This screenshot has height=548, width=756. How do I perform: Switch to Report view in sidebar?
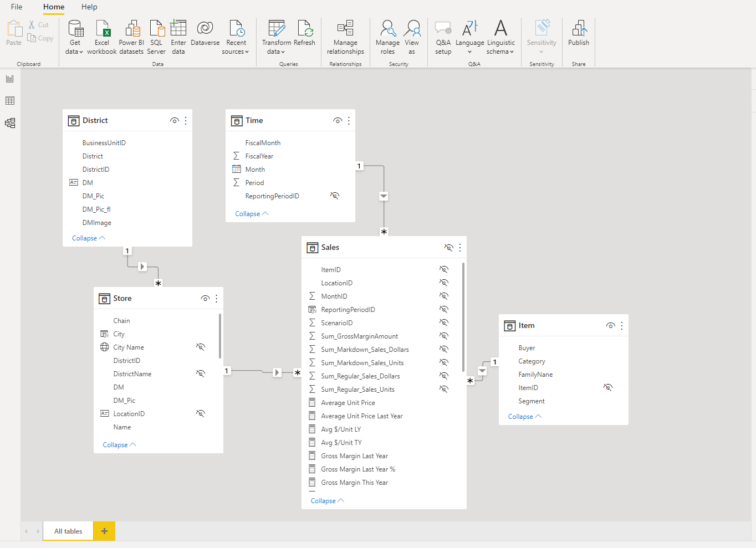10,79
